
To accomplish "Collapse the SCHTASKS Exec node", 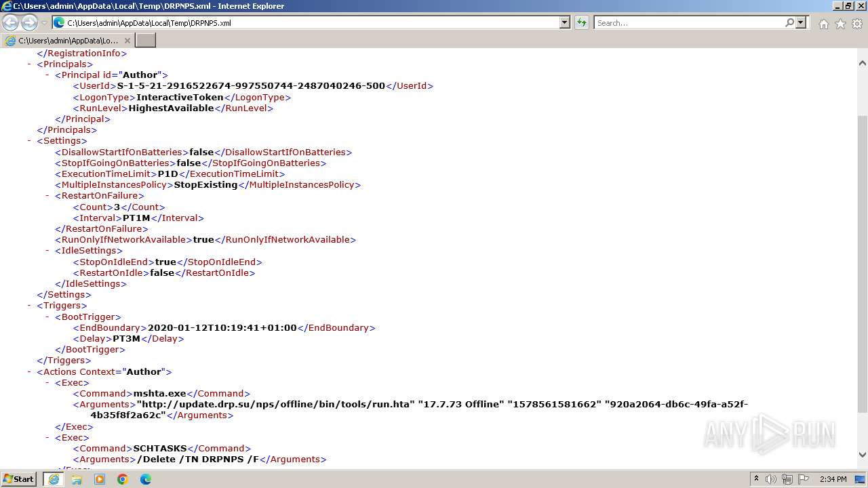I will coord(47,437).
